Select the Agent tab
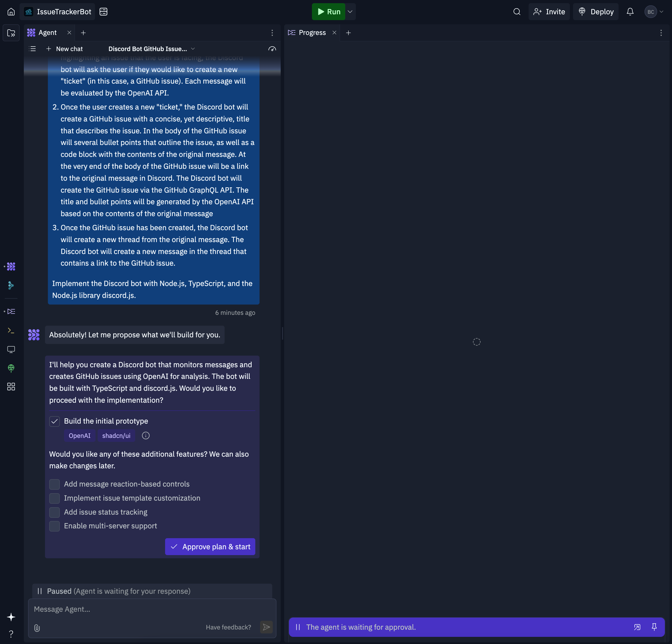 pos(47,33)
